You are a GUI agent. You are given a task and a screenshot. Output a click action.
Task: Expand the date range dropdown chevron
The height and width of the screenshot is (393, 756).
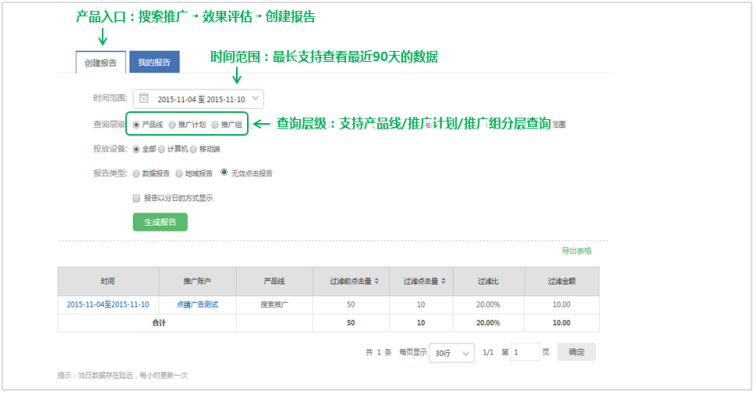coord(256,98)
